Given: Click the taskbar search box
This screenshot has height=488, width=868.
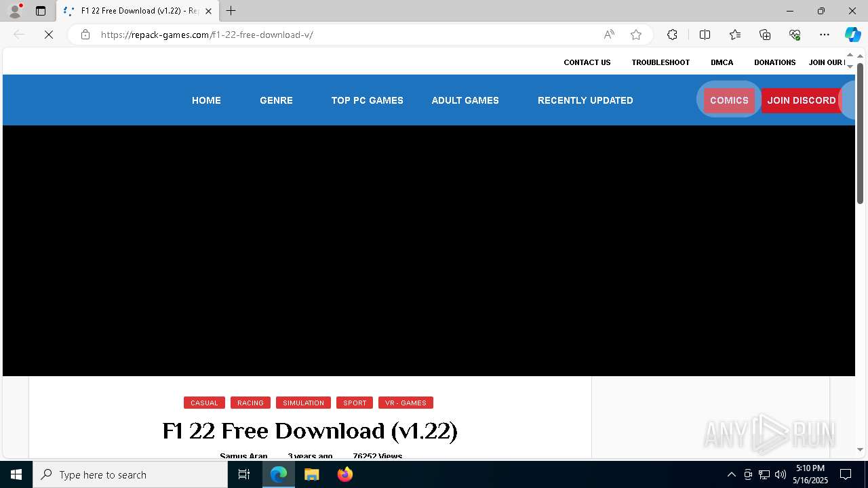Looking at the screenshot, I should tap(130, 474).
